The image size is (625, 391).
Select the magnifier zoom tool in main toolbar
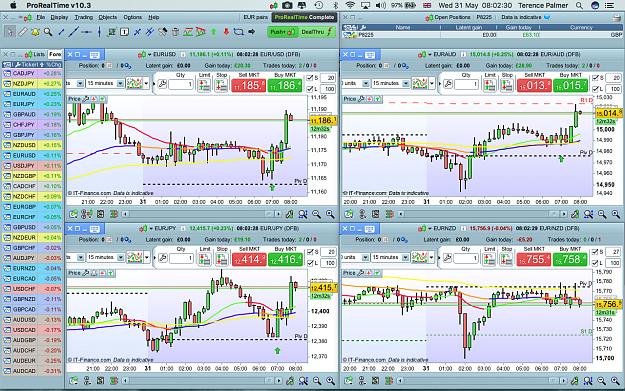click(48, 32)
